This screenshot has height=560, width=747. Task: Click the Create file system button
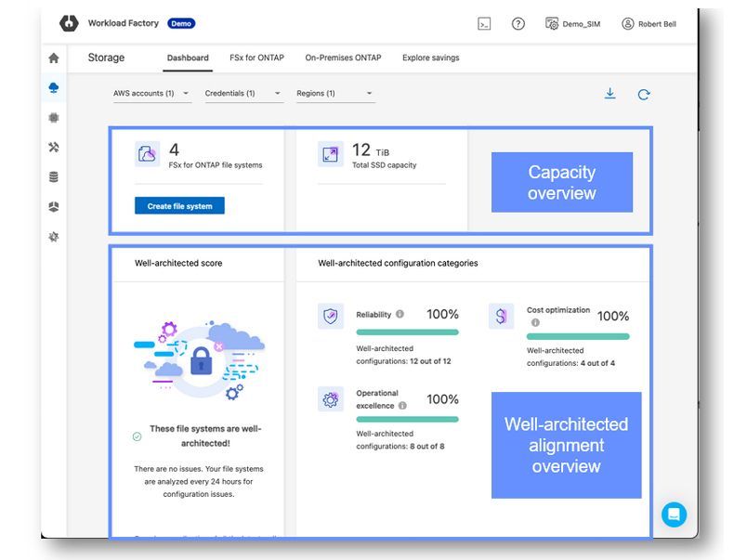tap(179, 206)
